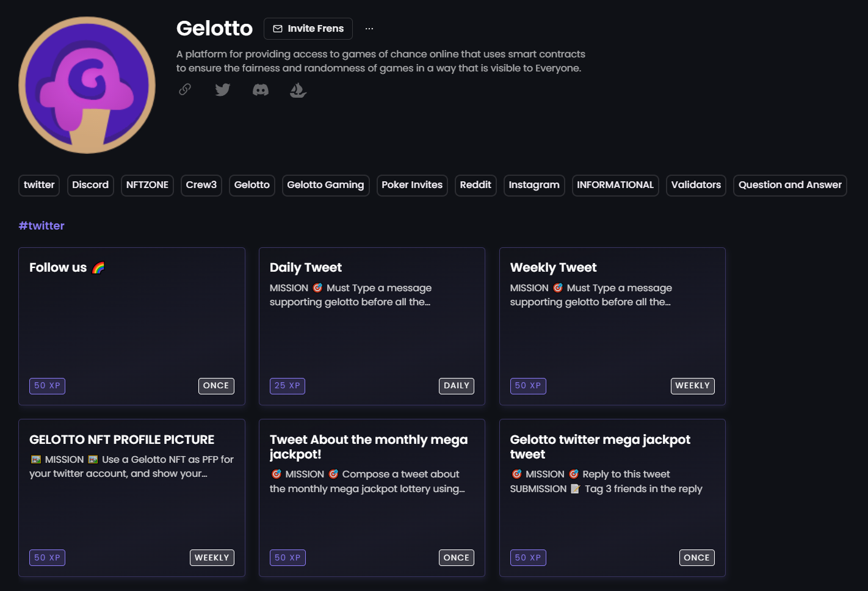Click the #twitter heading link
The width and height of the screenshot is (868, 591).
click(41, 225)
